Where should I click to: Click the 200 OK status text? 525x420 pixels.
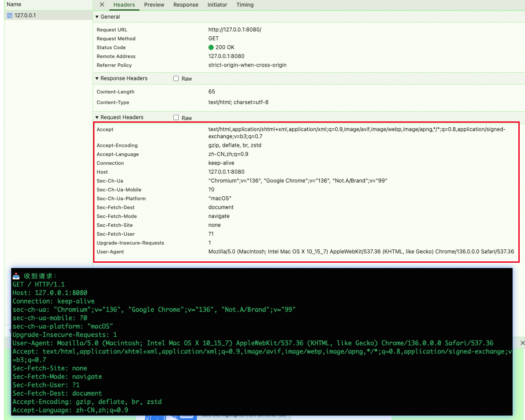pyautogui.click(x=225, y=47)
